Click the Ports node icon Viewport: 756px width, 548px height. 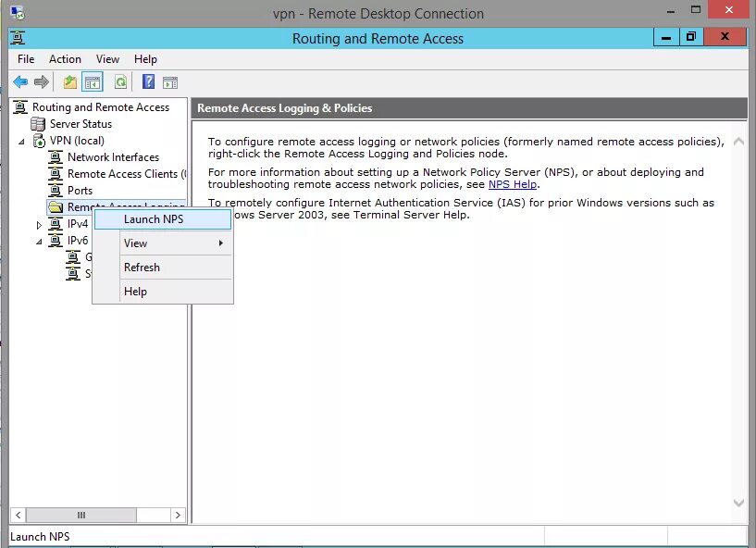56,191
